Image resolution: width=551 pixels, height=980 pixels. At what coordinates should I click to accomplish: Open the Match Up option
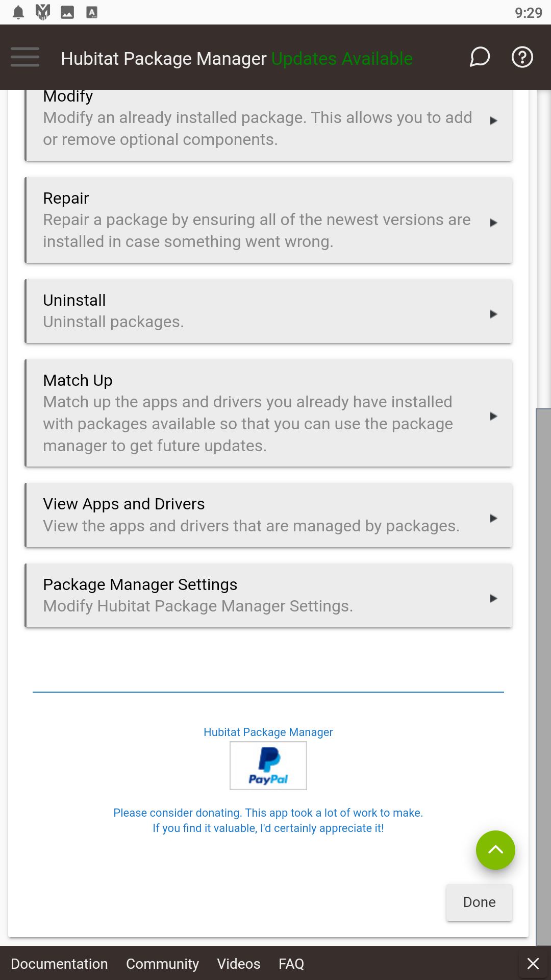(x=269, y=413)
